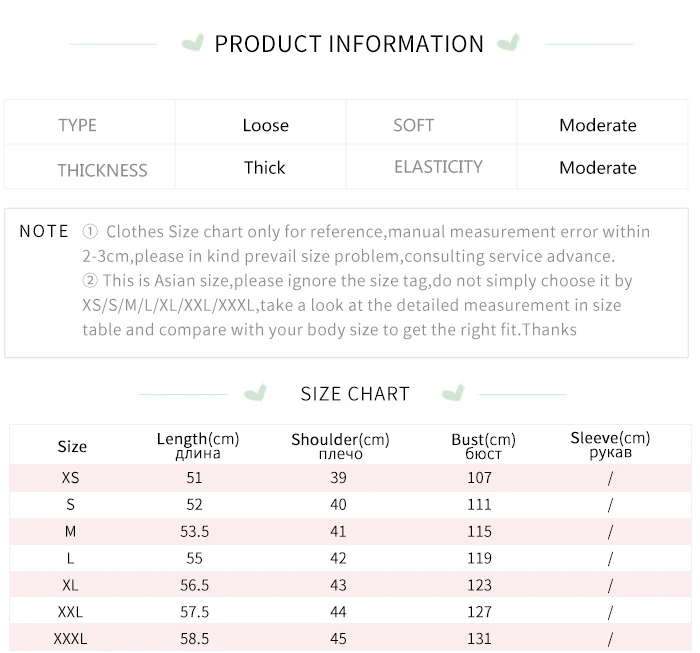Viewport: 700px width, 653px height.
Task: Select the Shoulder(cm) column header
Action: pos(340,446)
